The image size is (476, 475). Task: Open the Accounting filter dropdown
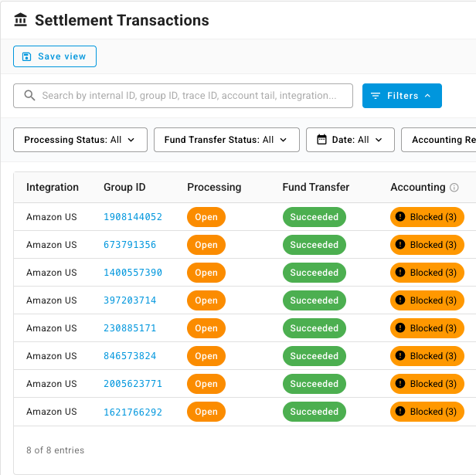[439, 140]
